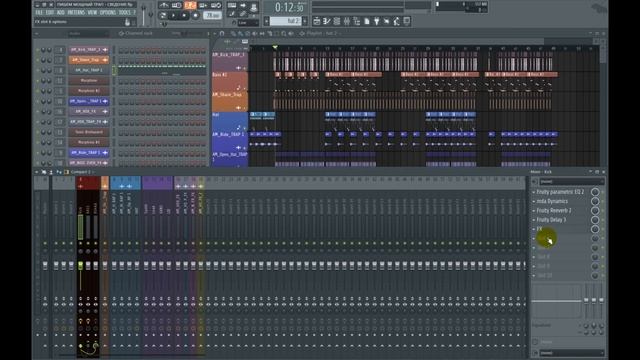Open the piano roll toolbar icon
The height and width of the screenshot is (360, 640).
327,21
